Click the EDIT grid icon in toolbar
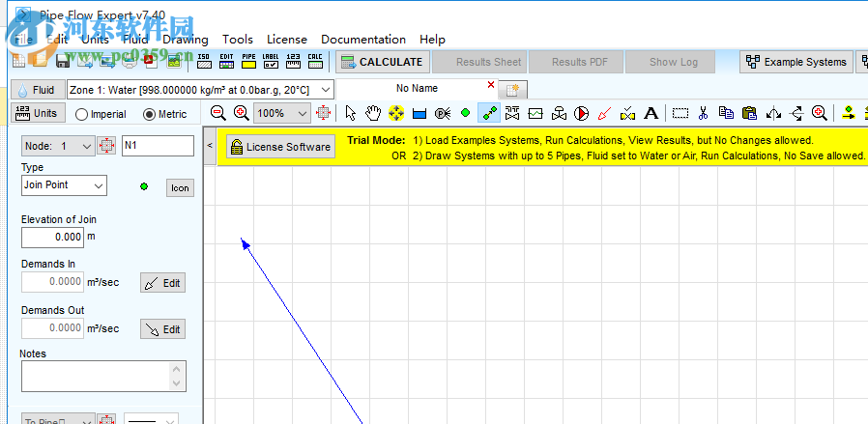 pos(226,62)
